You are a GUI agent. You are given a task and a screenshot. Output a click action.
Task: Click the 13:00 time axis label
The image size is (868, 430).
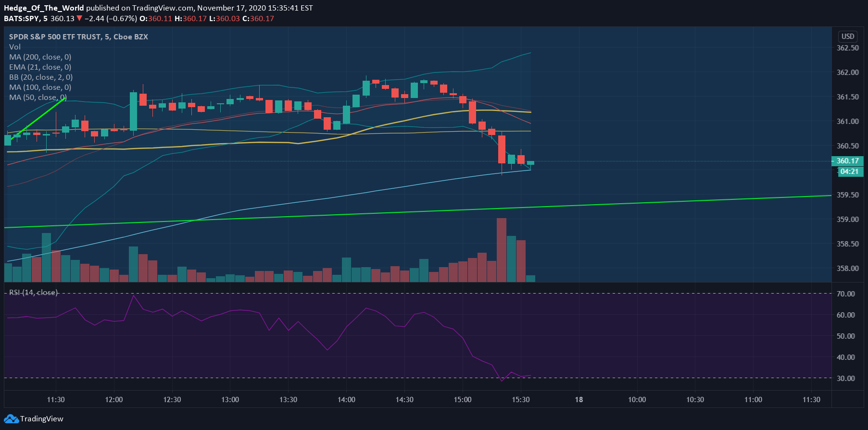(230, 400)
